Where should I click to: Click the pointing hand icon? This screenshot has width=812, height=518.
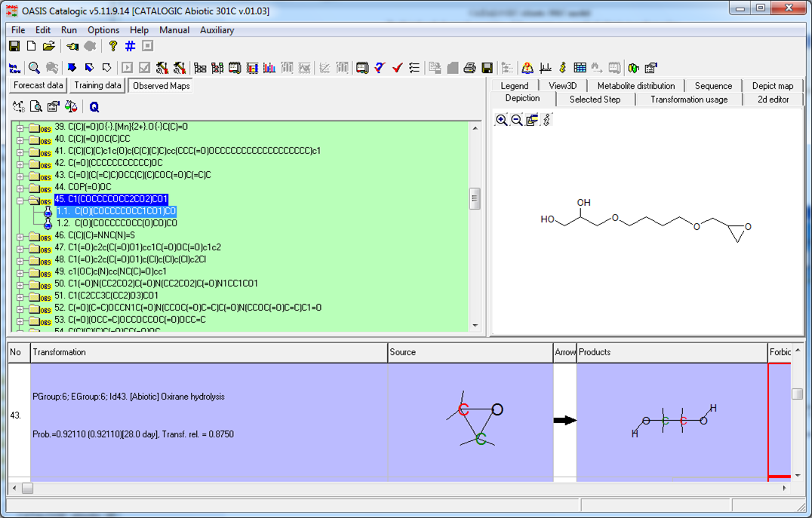tap(72, 47)
